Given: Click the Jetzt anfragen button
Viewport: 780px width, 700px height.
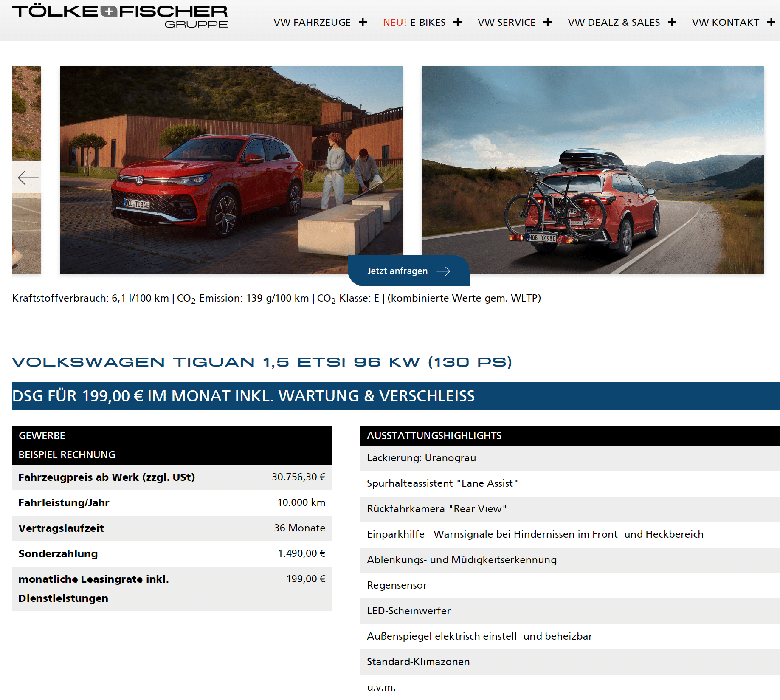Looking at the screenshot, I should click(408, 271).
